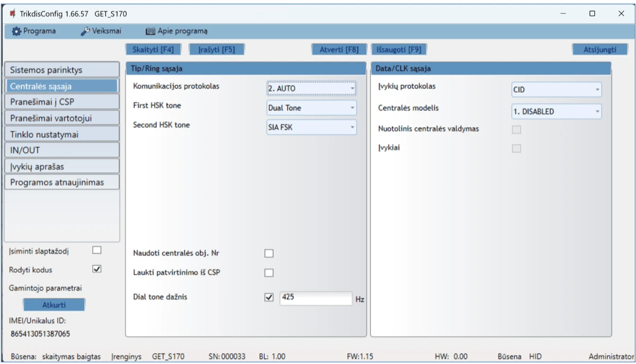Enable Įsiminti slaptažodį checkbox
Image resolution: width=636 pixels, height=364 pixels.
[96, 250]
